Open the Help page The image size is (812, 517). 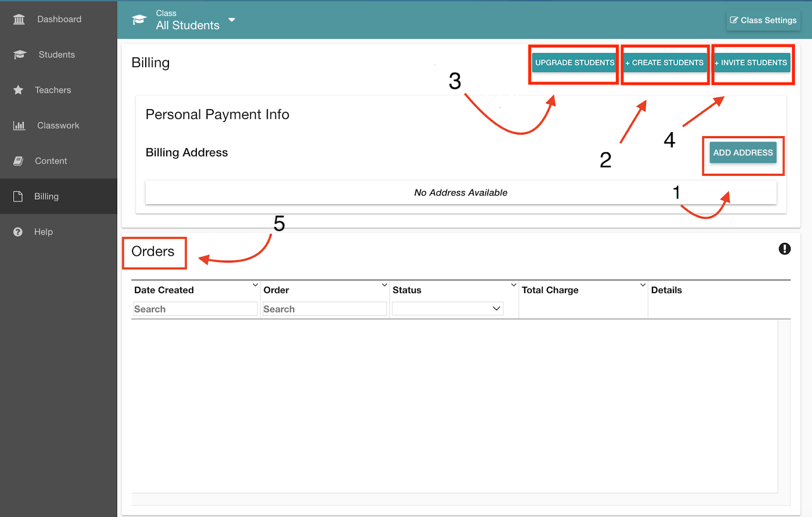point(58,232)
